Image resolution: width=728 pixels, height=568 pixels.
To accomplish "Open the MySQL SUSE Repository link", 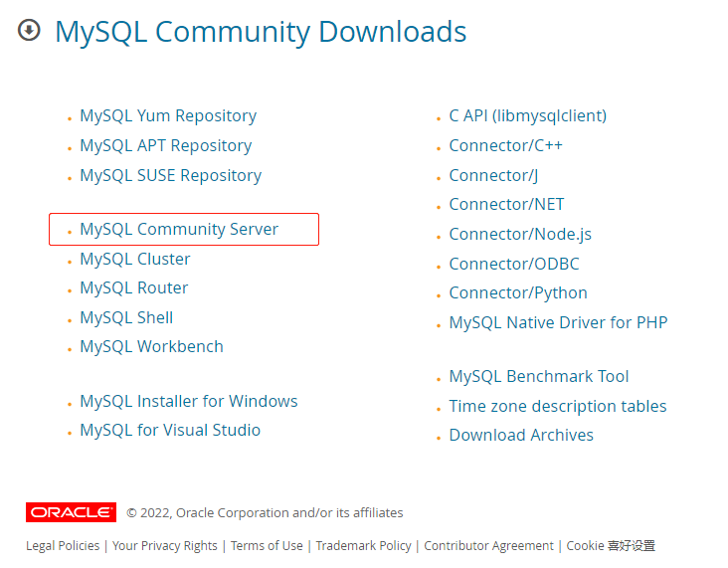I will coord(171,175).
